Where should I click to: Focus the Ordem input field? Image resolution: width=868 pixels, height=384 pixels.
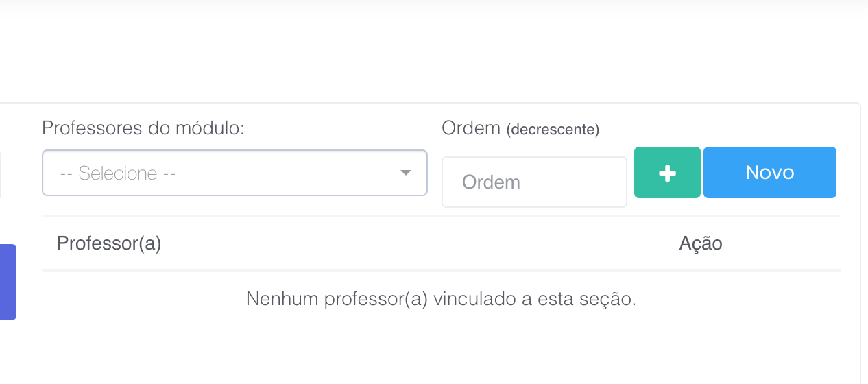(x=534, y=182)
